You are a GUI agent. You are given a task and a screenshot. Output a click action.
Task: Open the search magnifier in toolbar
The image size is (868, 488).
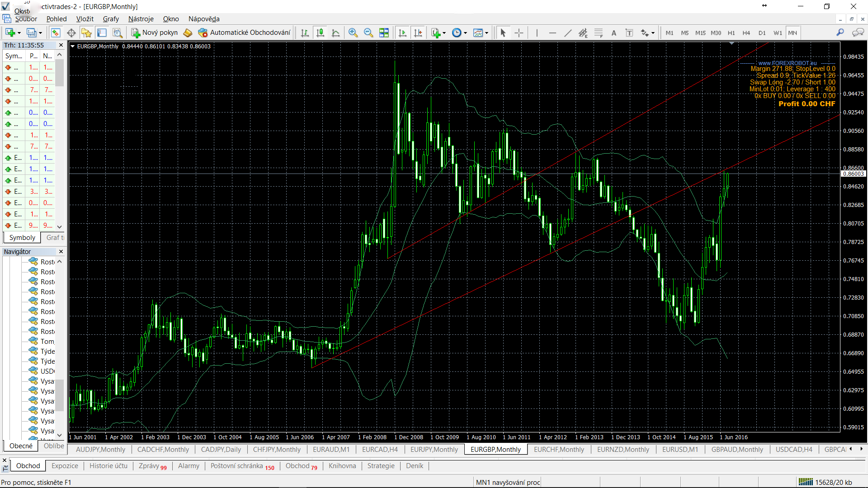click(x=840, y=33)
